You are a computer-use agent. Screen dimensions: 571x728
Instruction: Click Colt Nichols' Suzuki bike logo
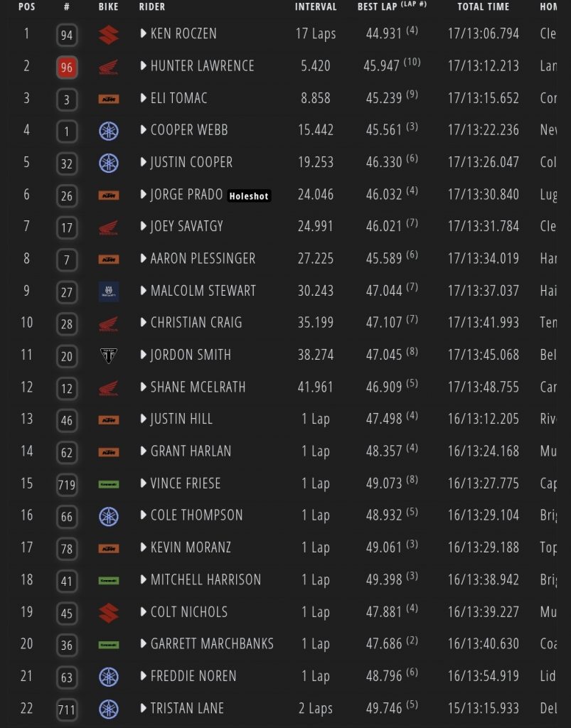point(109,612)
